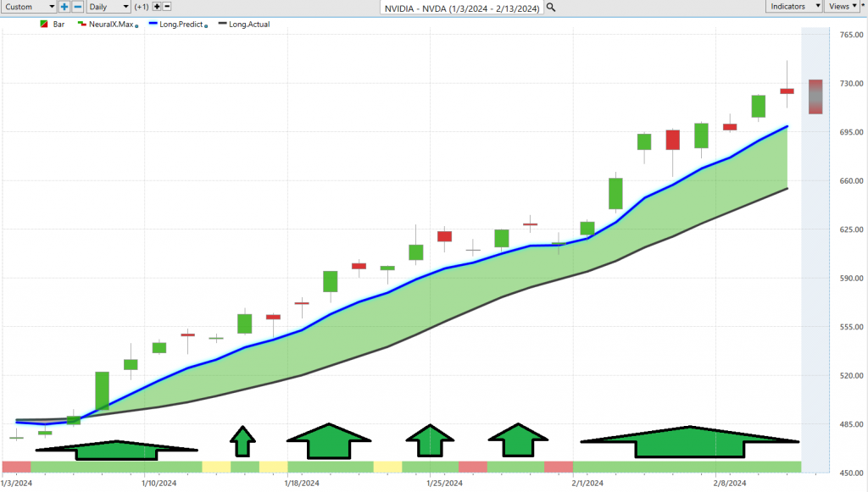Image resolution: width=868 pixels, height=492 pixels.
Task: Click the blue Long.Predict line swatch
Action: pos(153,24)
